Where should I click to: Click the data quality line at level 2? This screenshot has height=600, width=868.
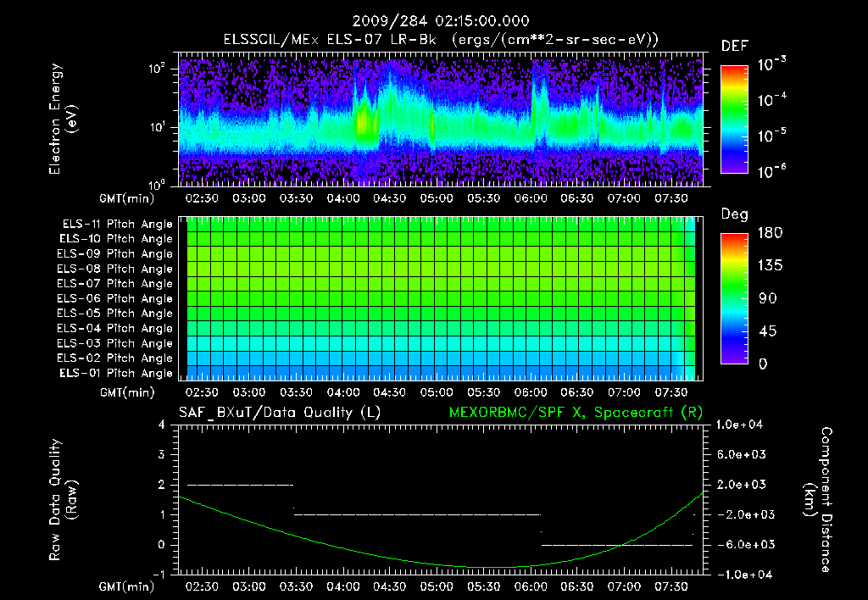tap(240, 485)
